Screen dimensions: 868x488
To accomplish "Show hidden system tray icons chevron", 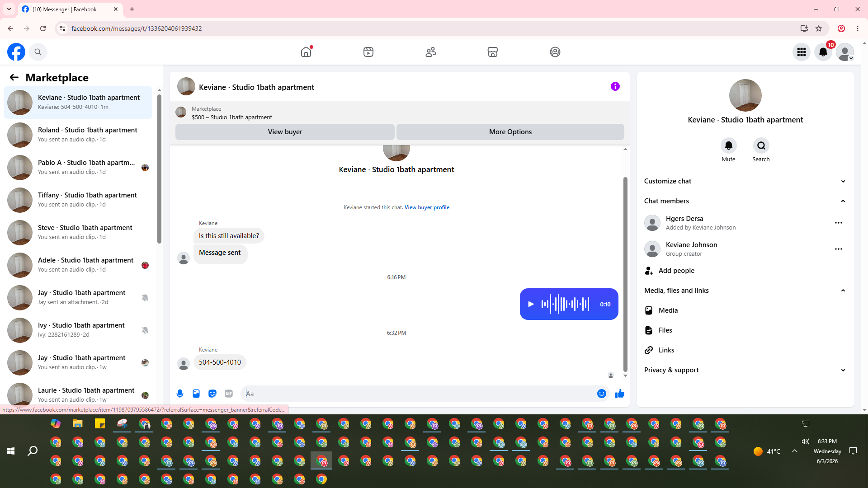I will pyautogui.click(x=795, y=451).
